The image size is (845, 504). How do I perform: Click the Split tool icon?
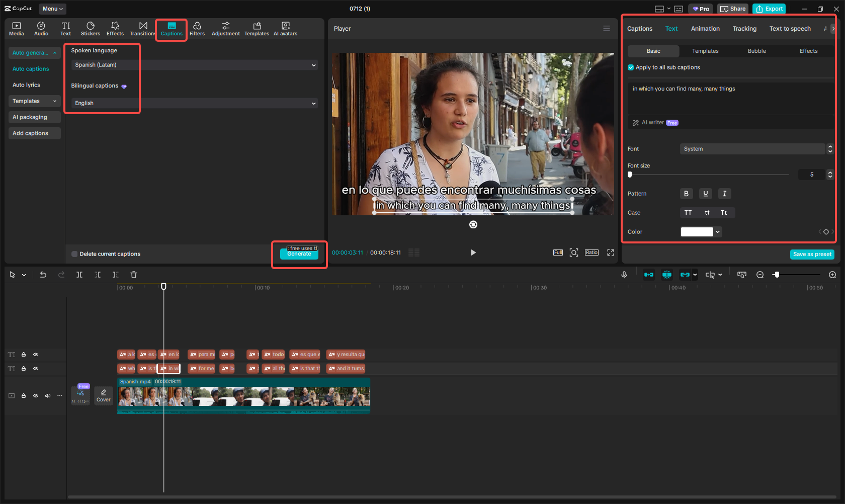79,275
